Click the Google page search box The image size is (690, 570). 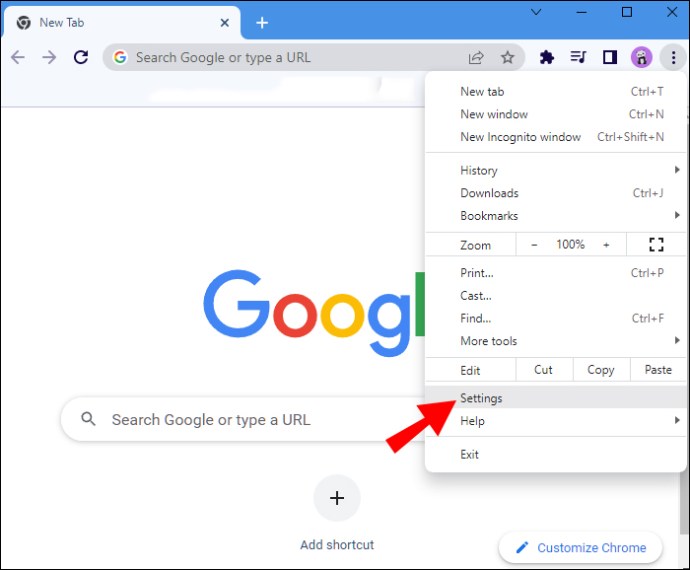point(244,419)
